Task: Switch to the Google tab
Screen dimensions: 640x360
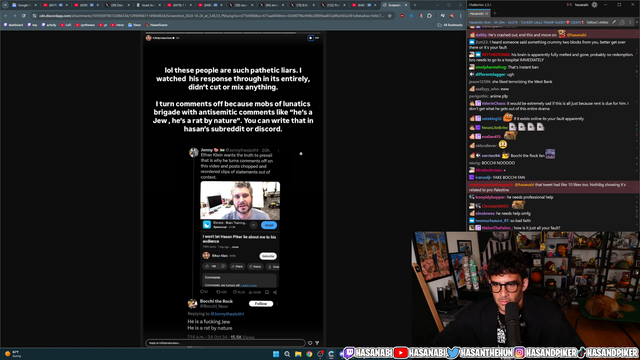Action: point(24,5)
